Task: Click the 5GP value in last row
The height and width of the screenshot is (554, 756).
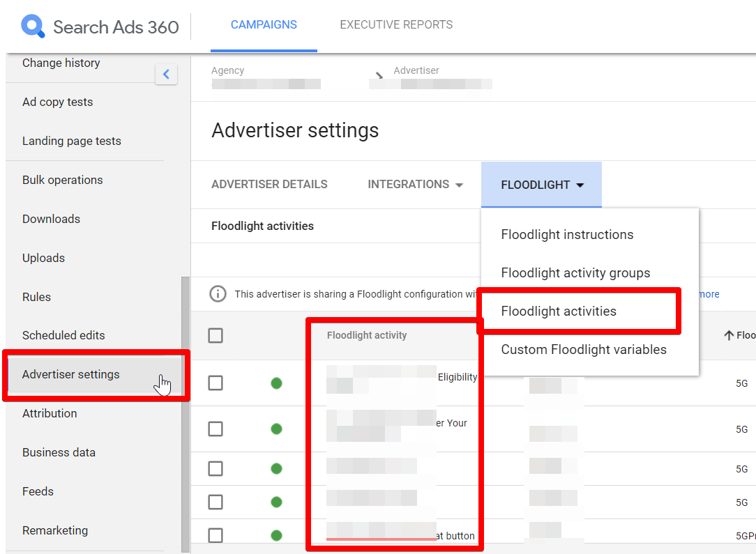Action: point(746,536)
